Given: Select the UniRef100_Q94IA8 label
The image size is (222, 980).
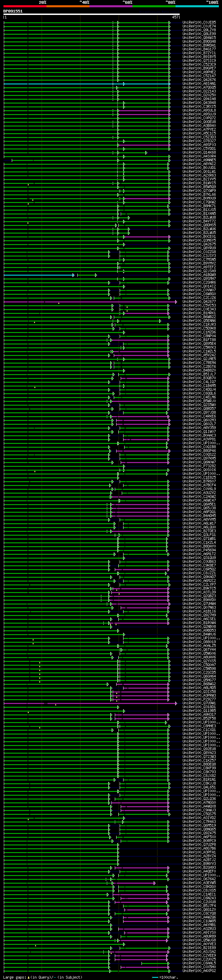Looking at the screenshot, I should 199,99.
